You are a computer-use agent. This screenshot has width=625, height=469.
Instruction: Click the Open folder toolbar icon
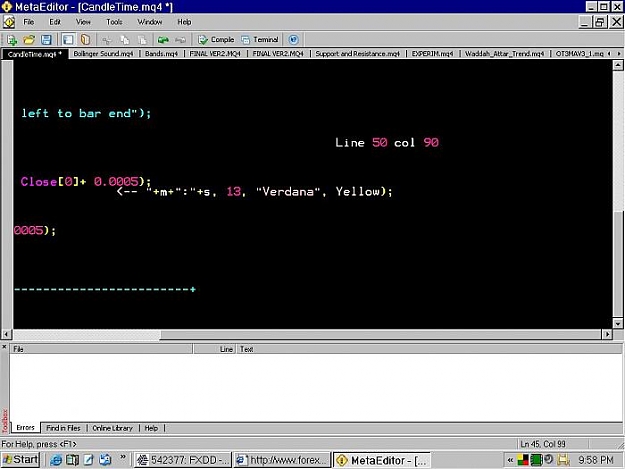coord(29,39)
